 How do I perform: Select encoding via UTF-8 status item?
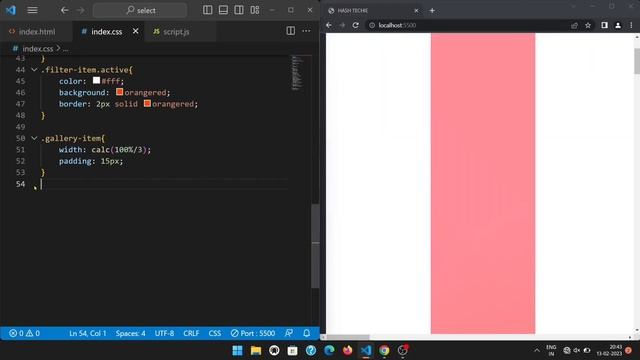pyautogui.click(x=164, y=333)
